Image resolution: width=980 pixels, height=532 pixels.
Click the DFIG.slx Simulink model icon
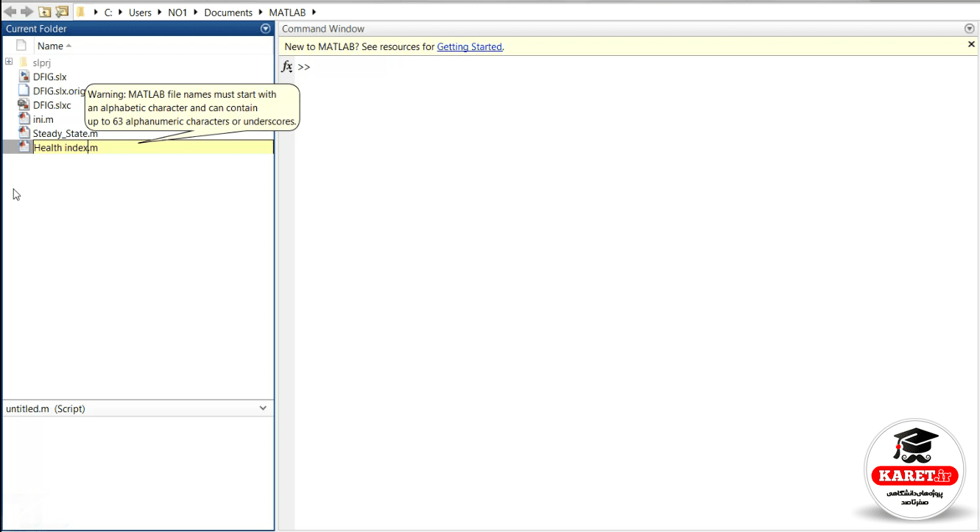(x=24, y=77)
